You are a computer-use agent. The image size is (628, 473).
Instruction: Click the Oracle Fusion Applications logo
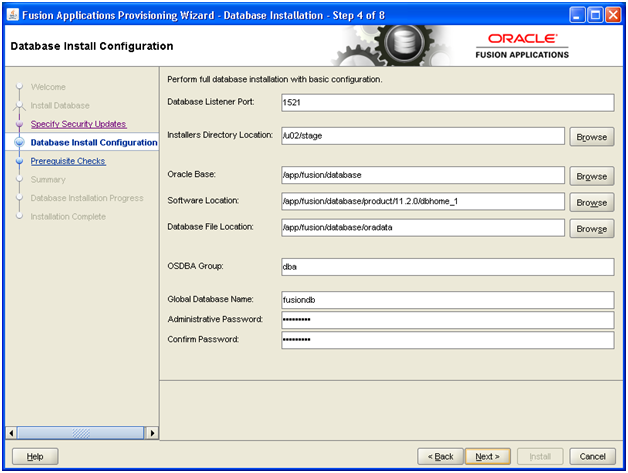coord(522,46)
